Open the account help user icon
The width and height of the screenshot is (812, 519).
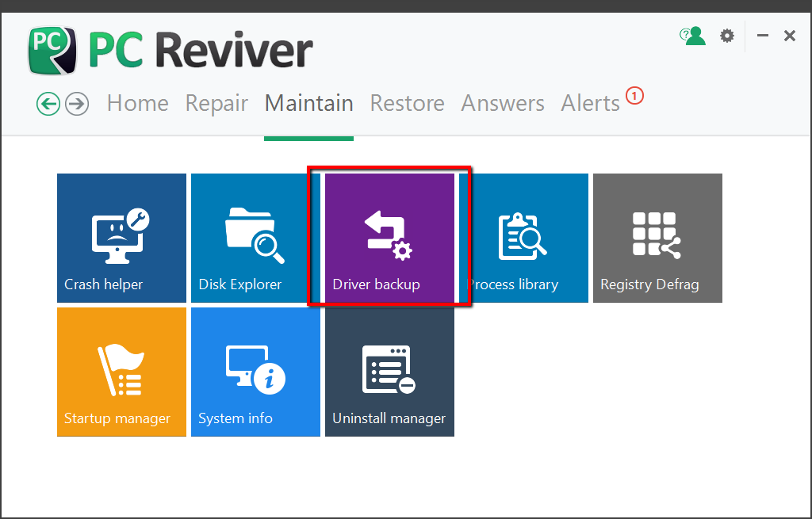(693, 36)
